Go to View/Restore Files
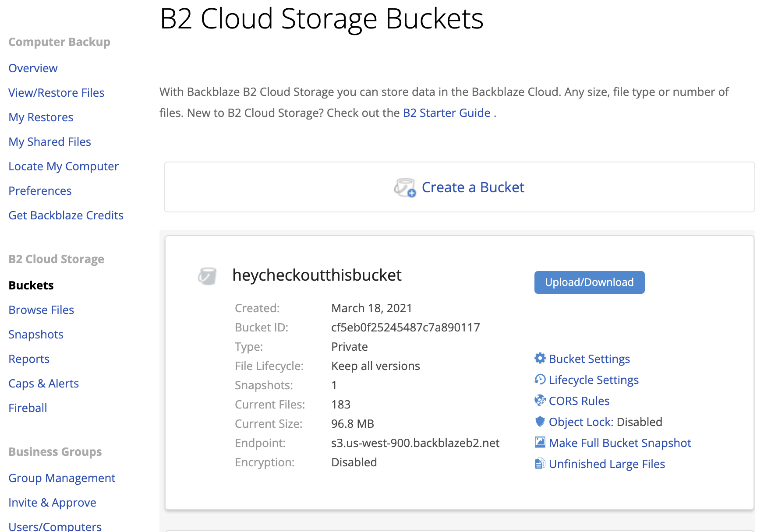Screen dimensions: 764x532 [x=57, y=93]
